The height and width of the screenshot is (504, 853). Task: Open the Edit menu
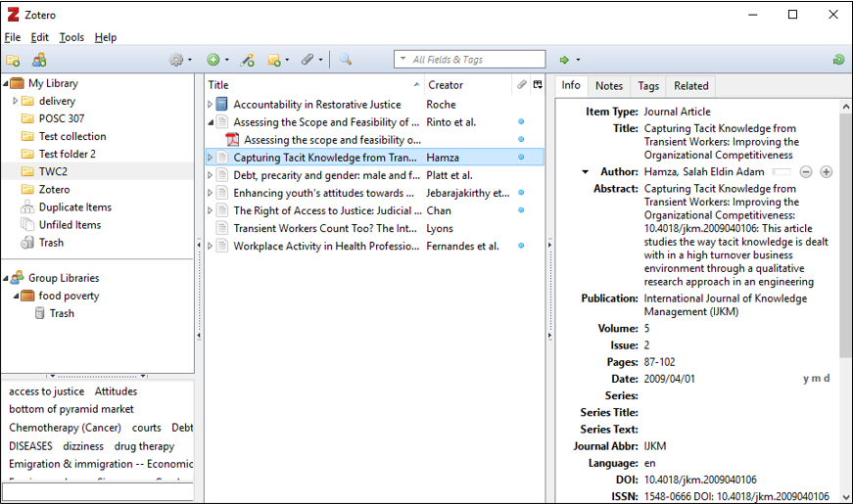tap(40, 37)
